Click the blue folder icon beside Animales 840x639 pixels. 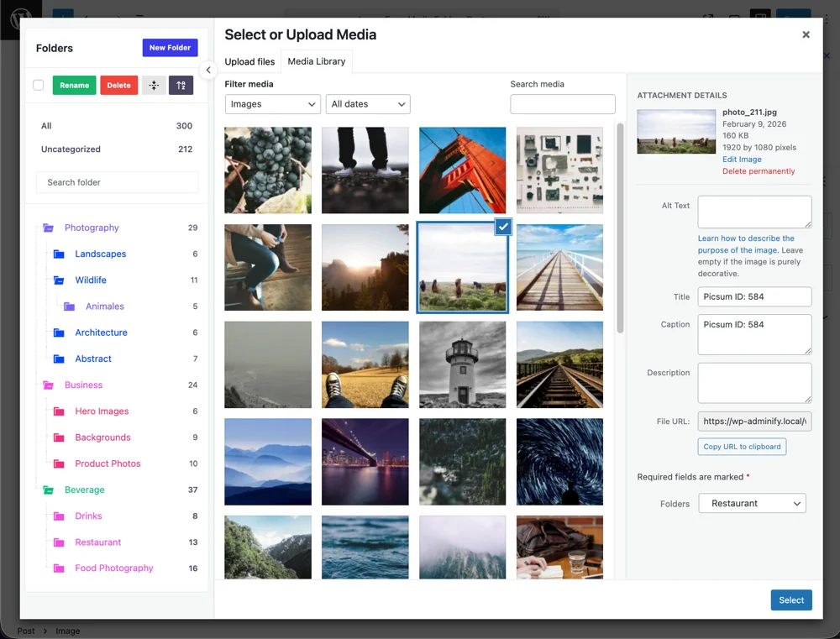tap(71, 306)
